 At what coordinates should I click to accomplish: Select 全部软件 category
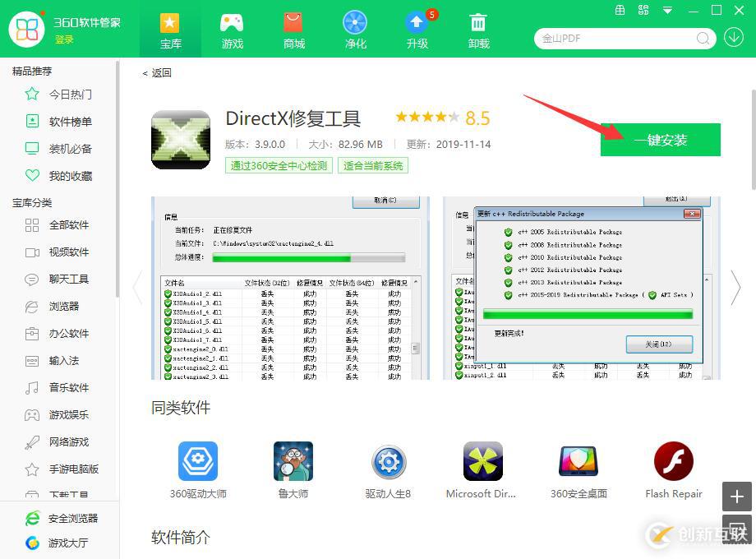click(58, 224)
